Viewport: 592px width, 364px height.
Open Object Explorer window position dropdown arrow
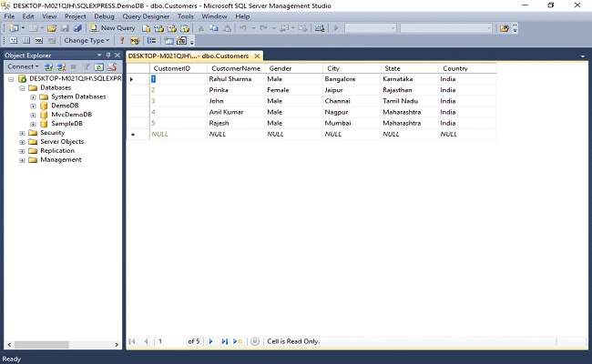click(99, 56)
